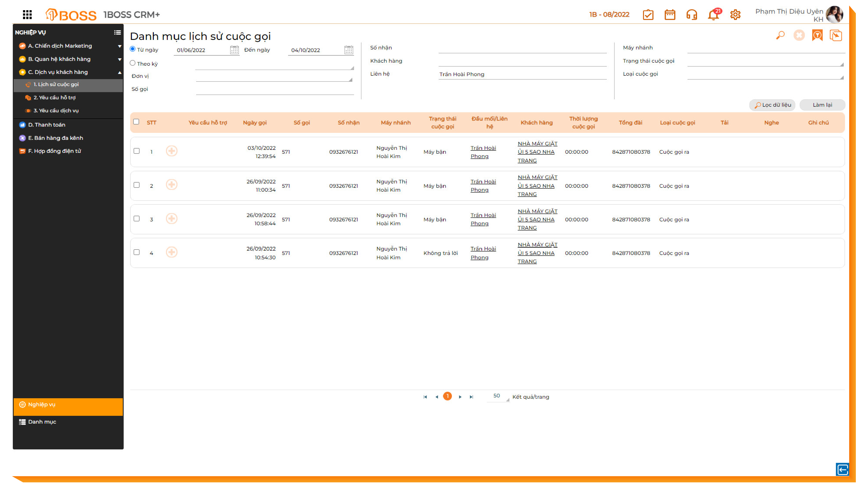Click the Làm lại button
Image resolution: width=868 pixels, height=488 pixels.
tap(822, 105)
